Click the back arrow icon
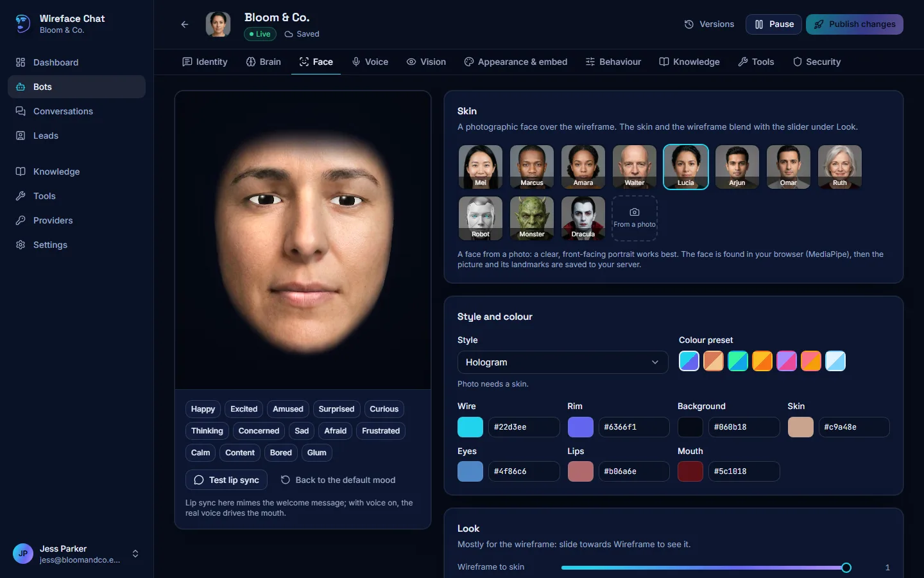This screenshot has width=924, height=578. [x=185, y=24]
